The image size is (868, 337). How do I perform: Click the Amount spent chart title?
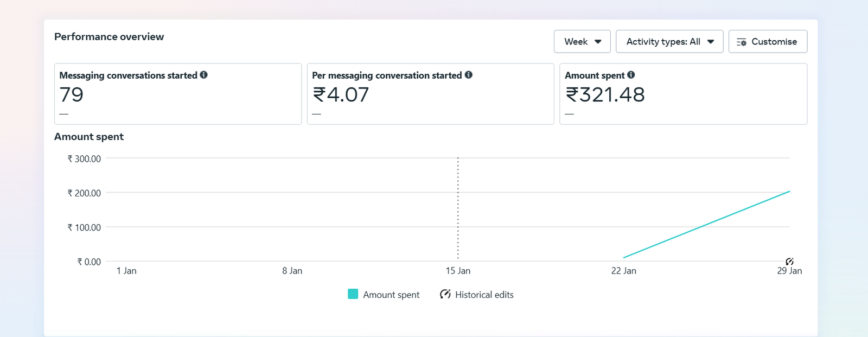coord(89,137)
